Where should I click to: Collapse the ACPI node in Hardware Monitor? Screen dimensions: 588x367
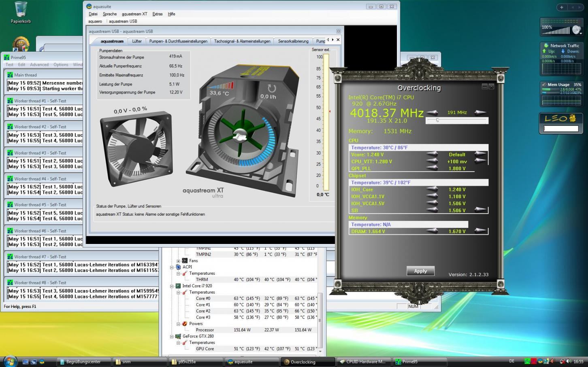172,267
